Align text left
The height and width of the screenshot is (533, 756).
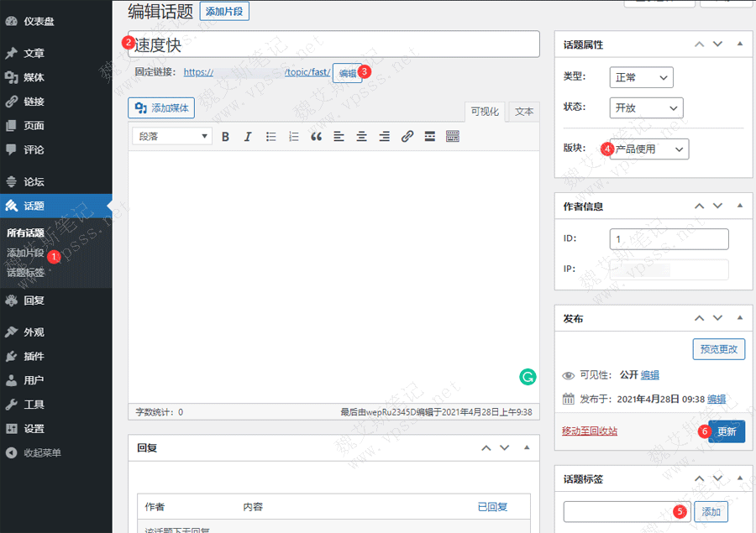coord(339,137)
